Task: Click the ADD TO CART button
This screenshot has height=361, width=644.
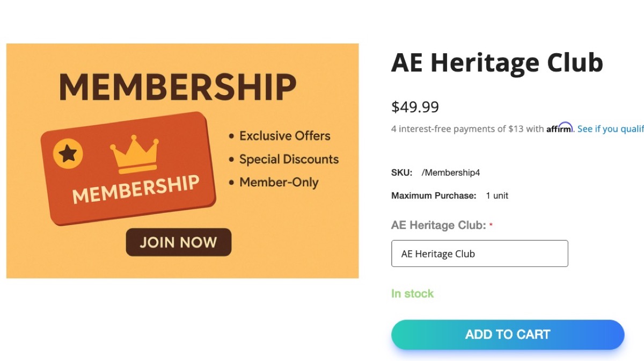Action: 507,334
